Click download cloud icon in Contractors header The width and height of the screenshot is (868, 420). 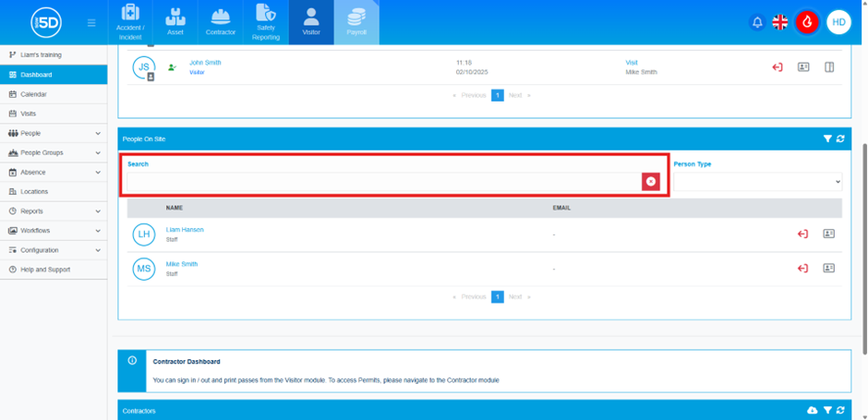point(813,411)
